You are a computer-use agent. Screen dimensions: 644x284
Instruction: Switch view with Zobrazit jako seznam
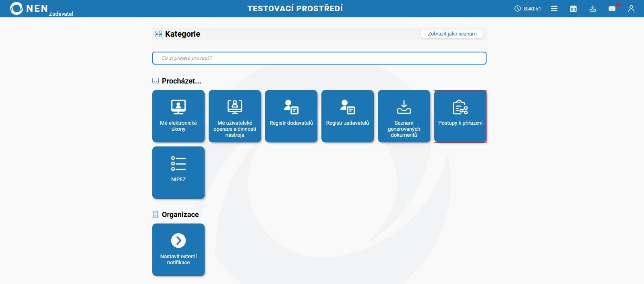coord(452,34)
